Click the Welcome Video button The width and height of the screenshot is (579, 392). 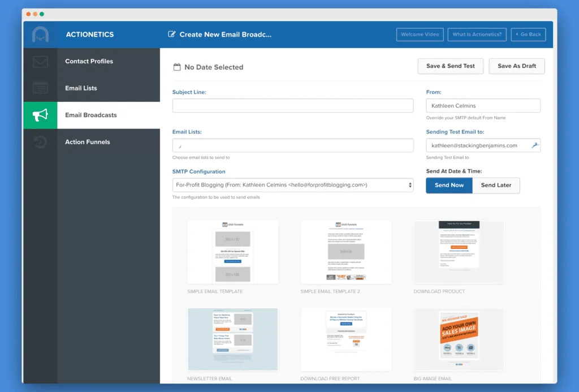(x=420, y=35)
